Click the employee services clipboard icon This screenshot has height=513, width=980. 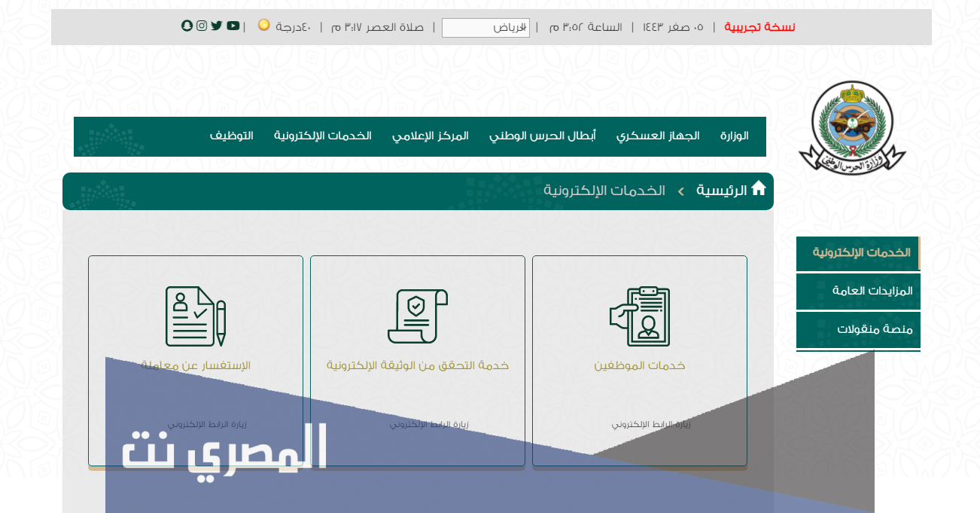tap(640, 316)
